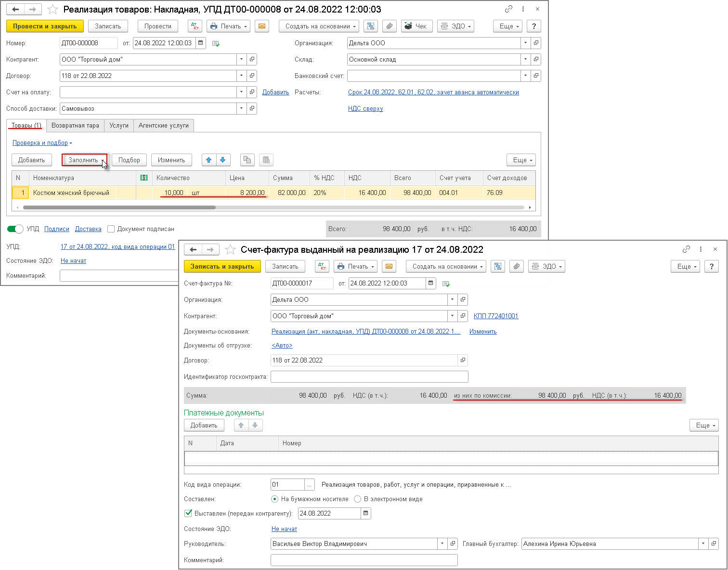The width and height of the screenshot is (728, 570).
Task: Open the calendar picker for the Выставлен date 24.08.2022
Action: (x=366, y=513)
